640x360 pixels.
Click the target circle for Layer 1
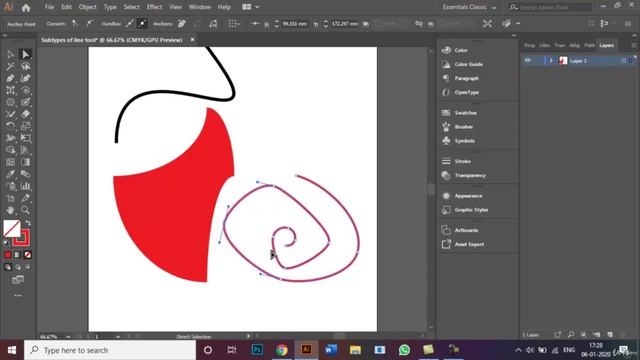(x=624, y=60)
